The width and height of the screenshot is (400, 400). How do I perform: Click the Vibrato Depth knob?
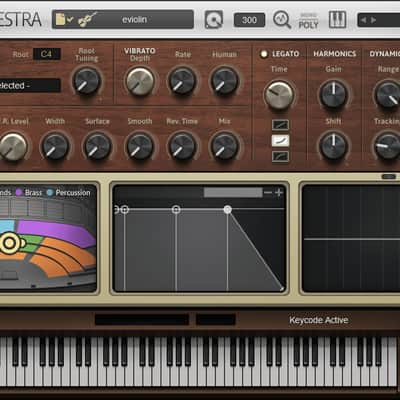tap(140, 82)
